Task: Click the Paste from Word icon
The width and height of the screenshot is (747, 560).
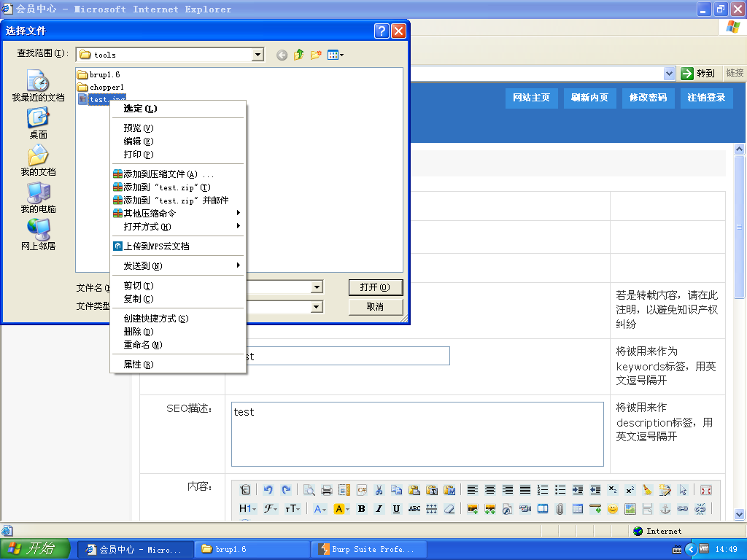Action: pyautogui.click(x=449, y=489)
